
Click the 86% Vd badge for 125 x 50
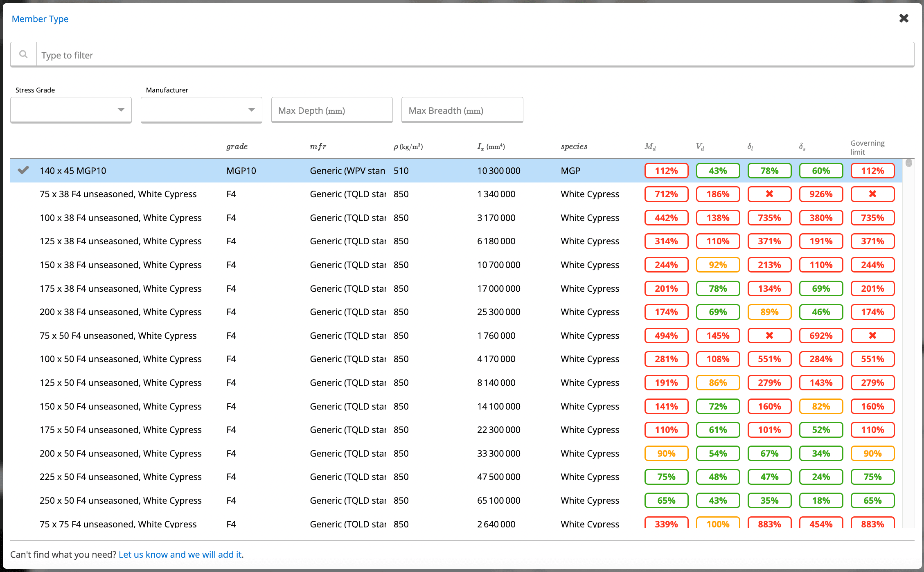pyautogui.click(x=718, y=383)
